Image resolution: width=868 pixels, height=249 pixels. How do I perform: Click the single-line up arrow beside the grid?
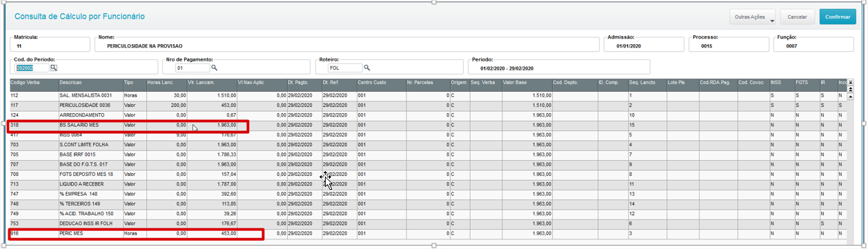click(x=850, y=97)
